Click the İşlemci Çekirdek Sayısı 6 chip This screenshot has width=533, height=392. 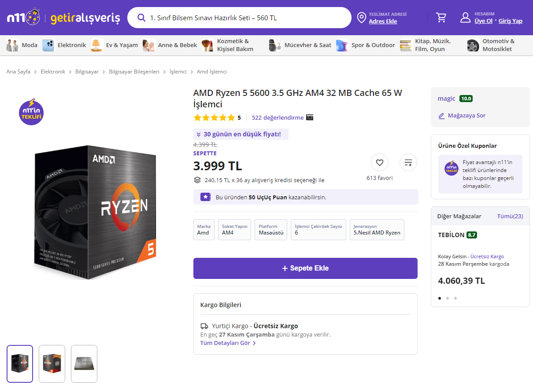click(x=318, y=230)
